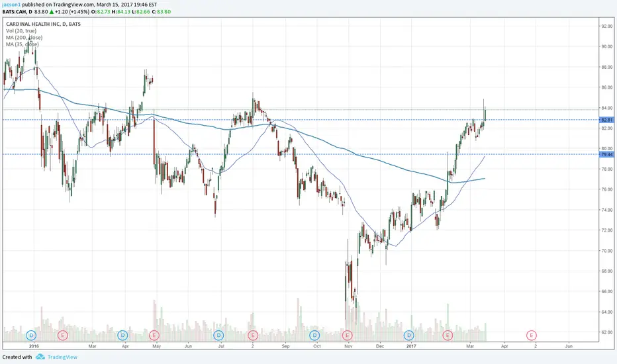Click the high value H:84.13

[120, 12]
